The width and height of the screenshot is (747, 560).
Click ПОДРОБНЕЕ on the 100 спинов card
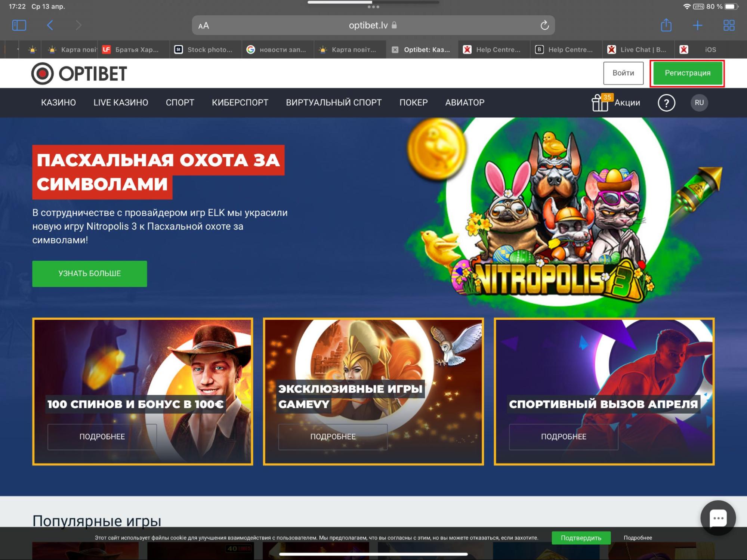tap(102, 436)
